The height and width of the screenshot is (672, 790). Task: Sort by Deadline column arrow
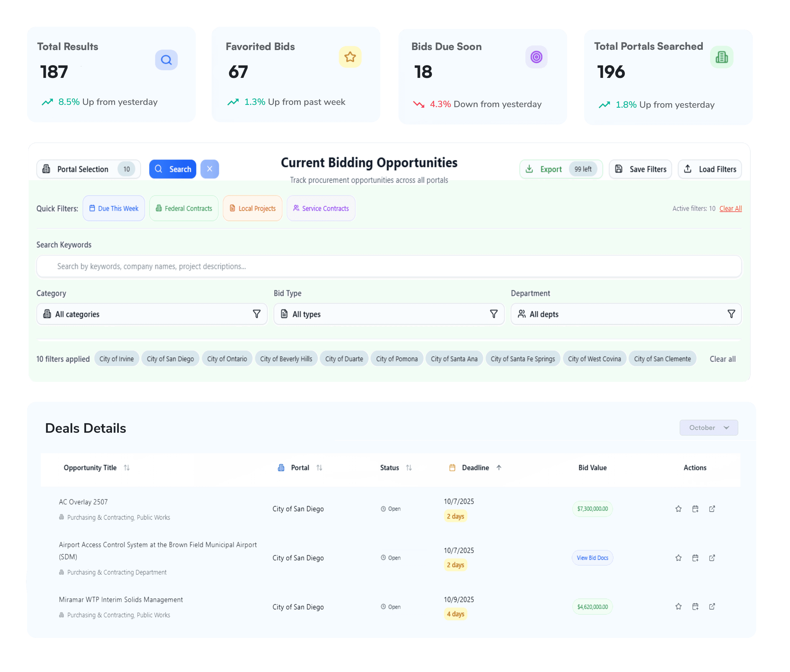499,468
